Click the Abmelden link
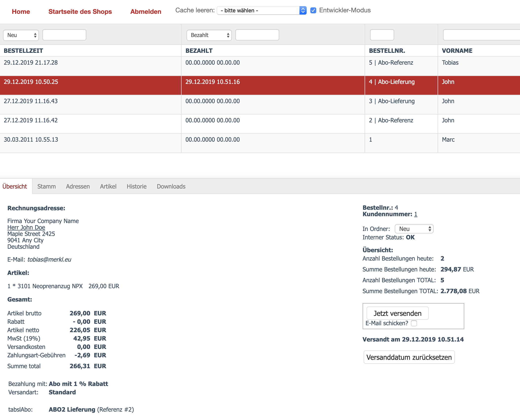This screenshot has height=420, width=520. point(146,12)
